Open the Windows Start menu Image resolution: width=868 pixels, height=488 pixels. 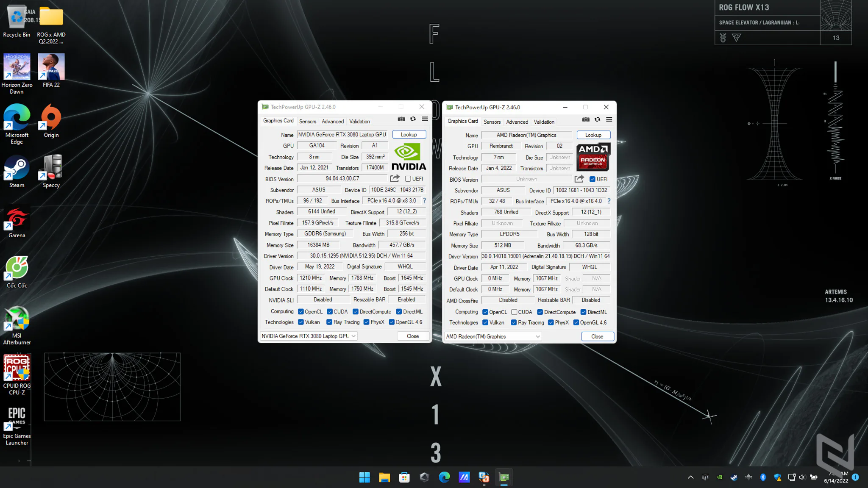(364, 477)
